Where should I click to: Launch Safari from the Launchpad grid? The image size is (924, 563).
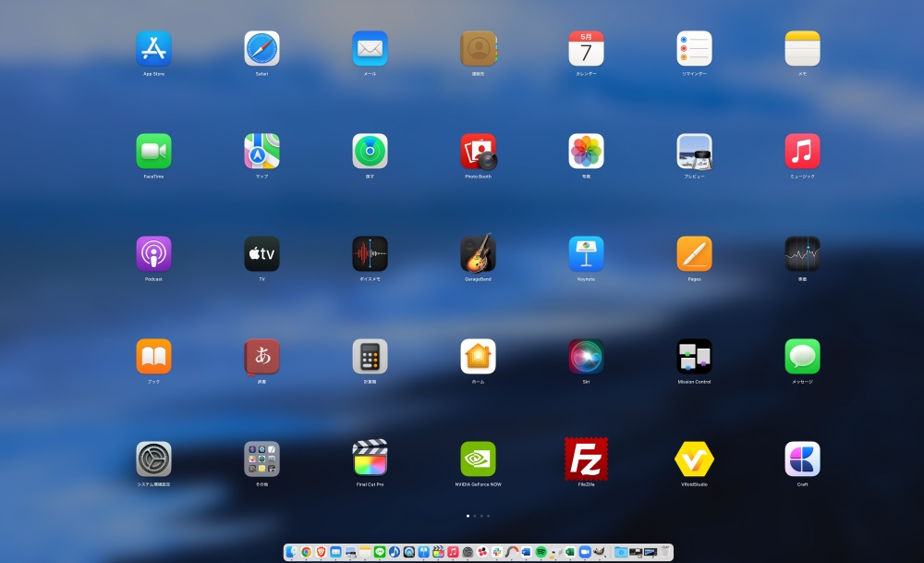coord(261,48)
